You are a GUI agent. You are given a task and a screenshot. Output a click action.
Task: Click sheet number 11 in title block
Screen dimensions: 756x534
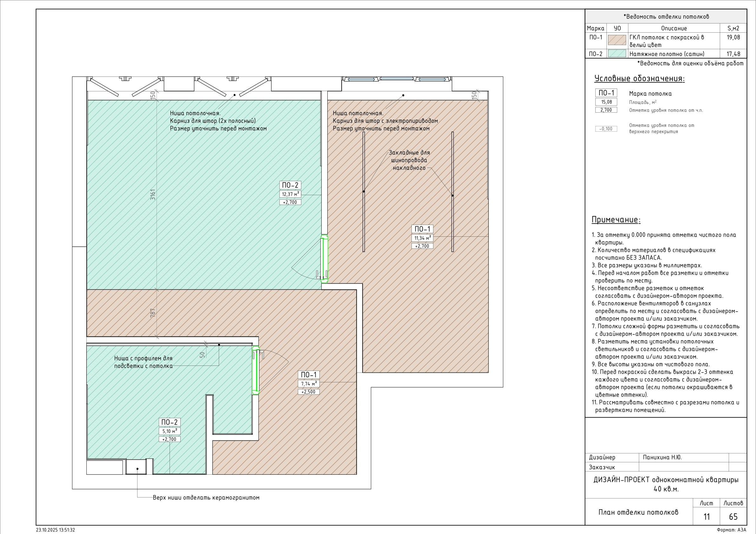click(706, 517)
